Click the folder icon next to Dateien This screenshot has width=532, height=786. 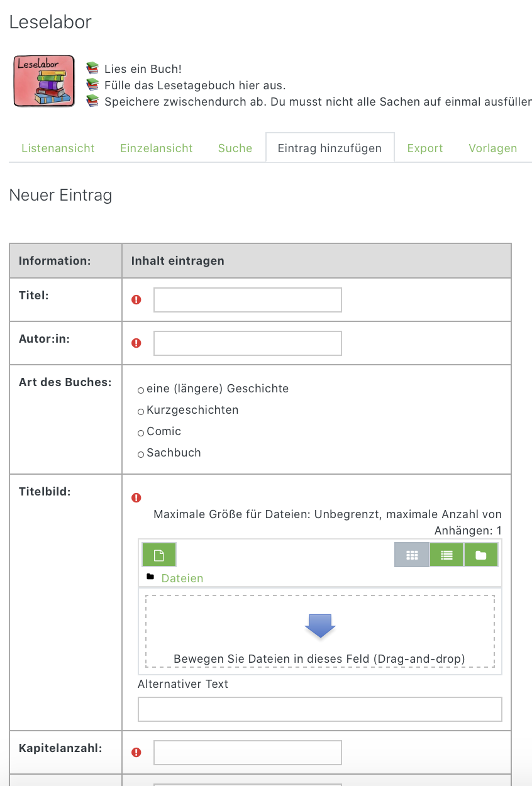pyautogui.click(x=150, y=577)
